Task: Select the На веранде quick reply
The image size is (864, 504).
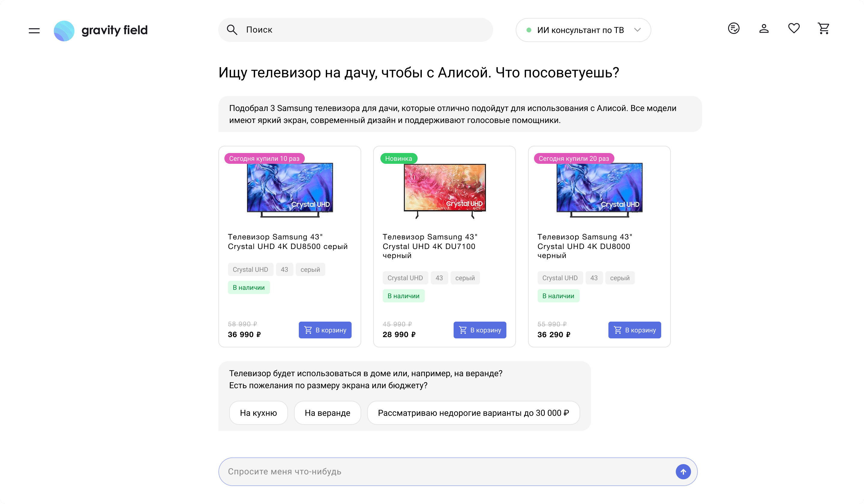Action: point(327,413)
